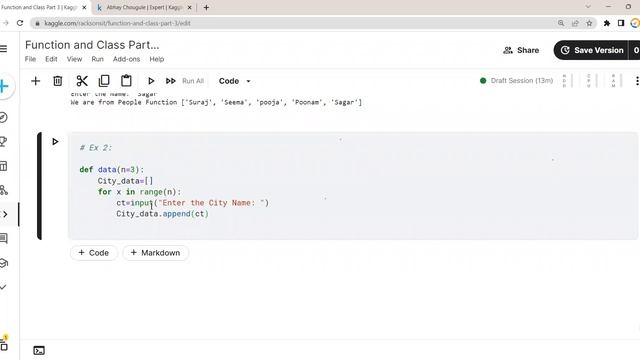Click the browser zoom magnifier icon
This screenshot has height=360, width=640.
pyautogui.click(x=561, y=23)
